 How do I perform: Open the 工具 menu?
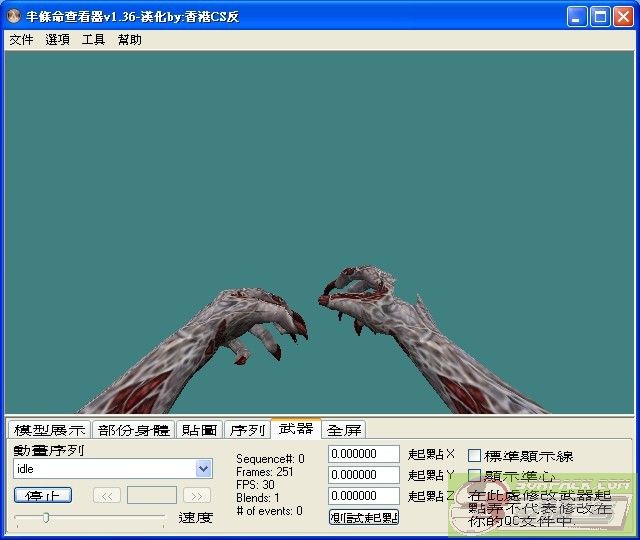click(x=93, y=40)
